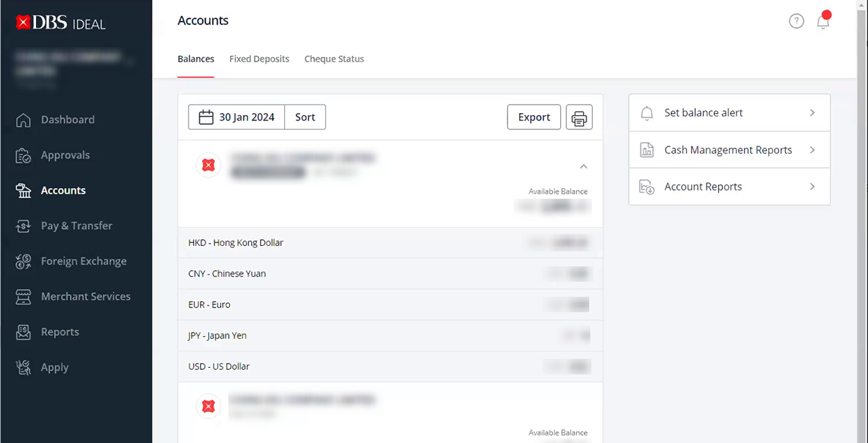
Task: Open Cash Management Reports link
Action: click(729, 150)
